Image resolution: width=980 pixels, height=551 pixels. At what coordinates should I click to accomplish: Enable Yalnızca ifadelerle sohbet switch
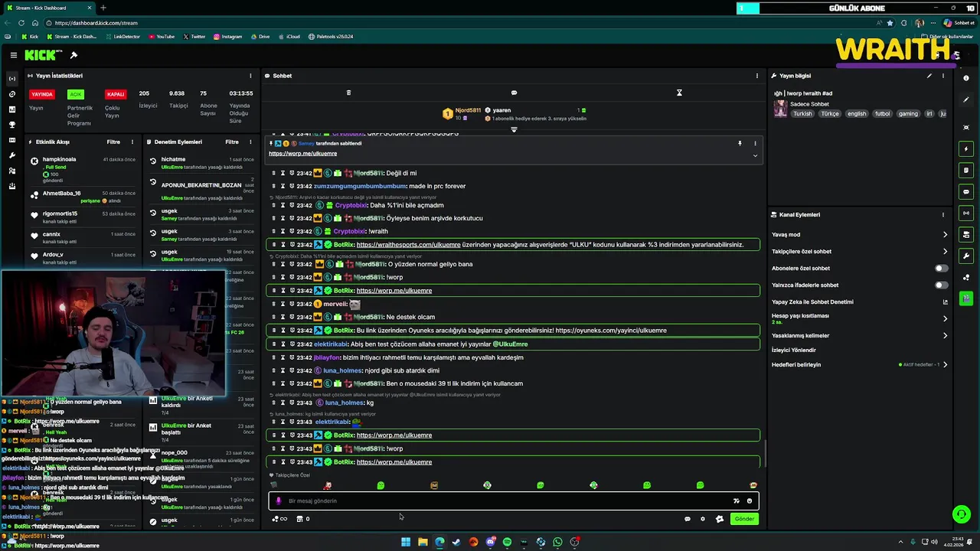pyautogui.click(x=941, y=285)
